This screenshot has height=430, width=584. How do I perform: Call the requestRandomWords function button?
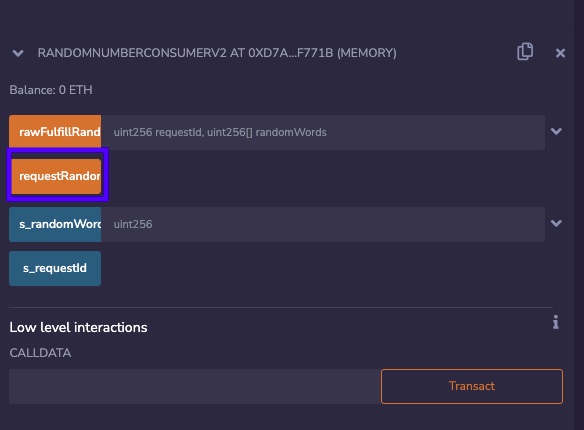(56, 176)
